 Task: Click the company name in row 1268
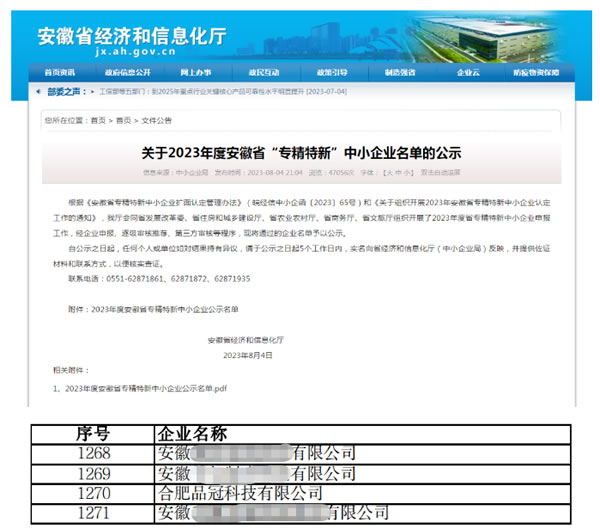(257, 454)
